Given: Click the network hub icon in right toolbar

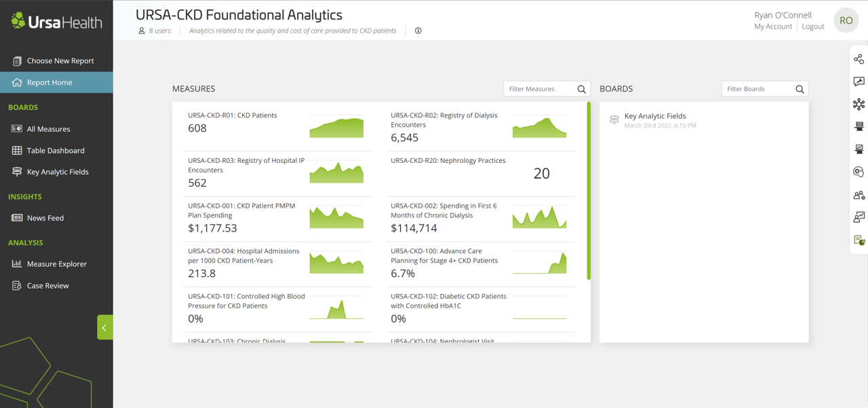Looking at the screenshot, I should point(859,104).
